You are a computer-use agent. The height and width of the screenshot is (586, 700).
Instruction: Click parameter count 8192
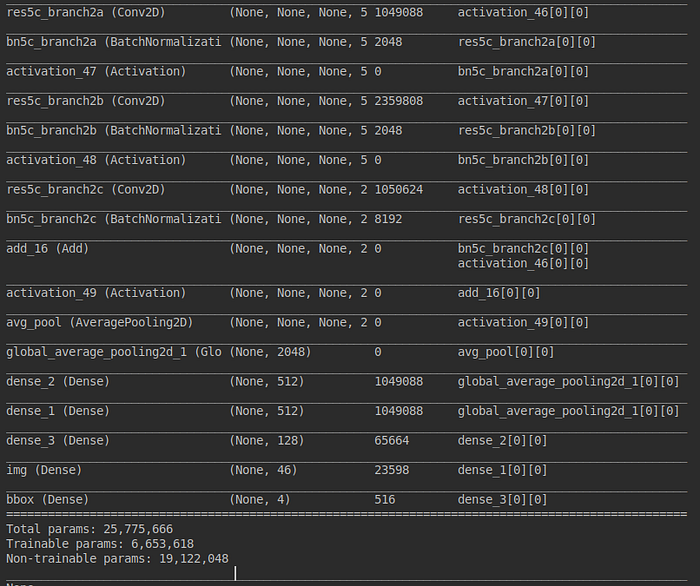click(x=388, y=219)
